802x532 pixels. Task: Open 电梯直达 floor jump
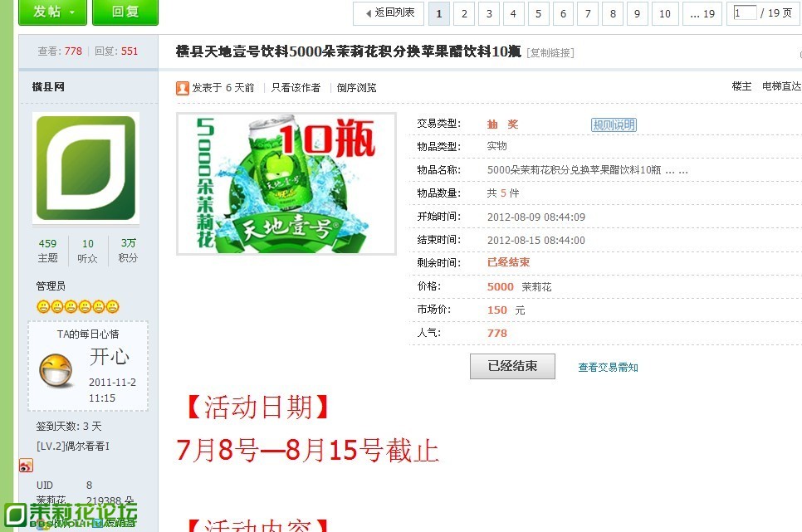click(x=781, y=86)
